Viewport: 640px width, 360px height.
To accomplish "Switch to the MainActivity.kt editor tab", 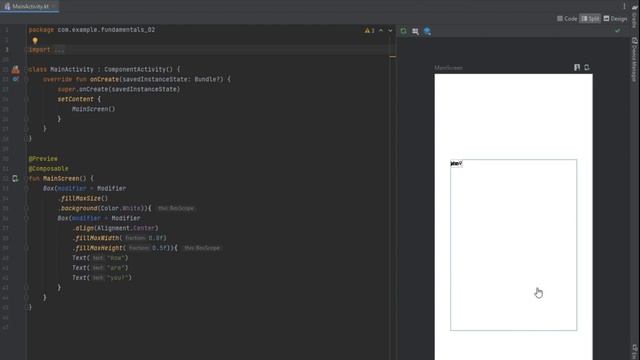I will [x=29, y=7].
